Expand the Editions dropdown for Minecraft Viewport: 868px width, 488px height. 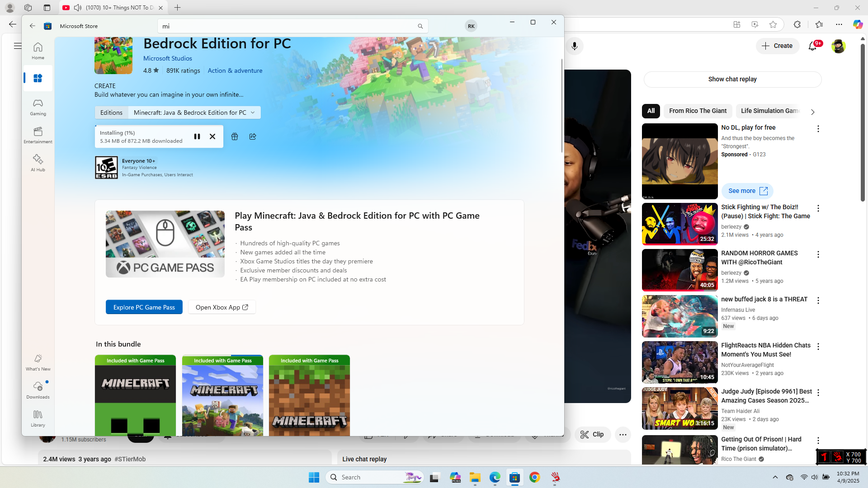tap(194, 113)
